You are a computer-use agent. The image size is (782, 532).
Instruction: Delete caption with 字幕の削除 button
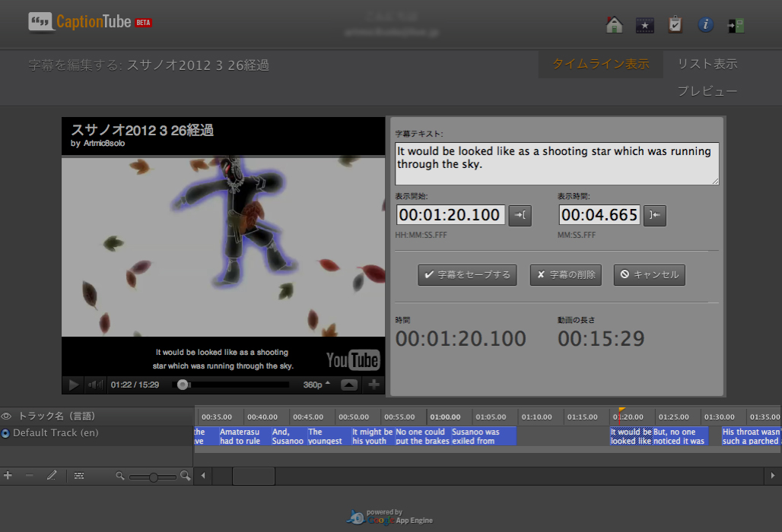(565, 275)
